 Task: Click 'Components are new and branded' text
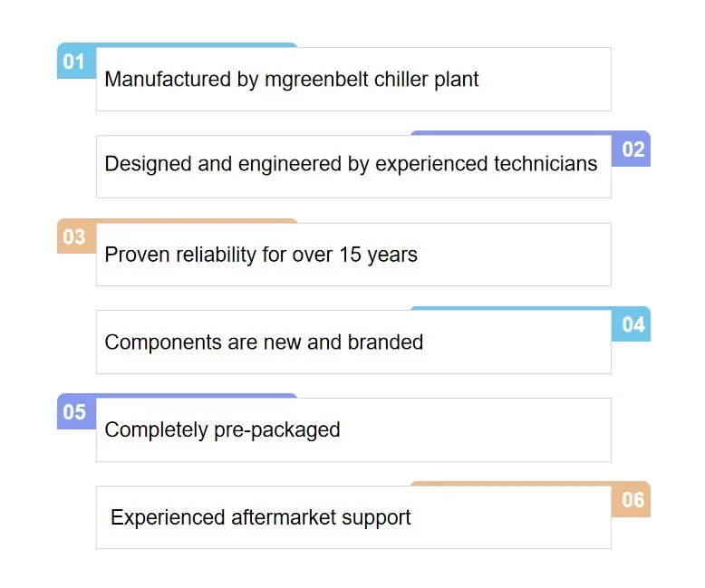click(x=264, y=342)
